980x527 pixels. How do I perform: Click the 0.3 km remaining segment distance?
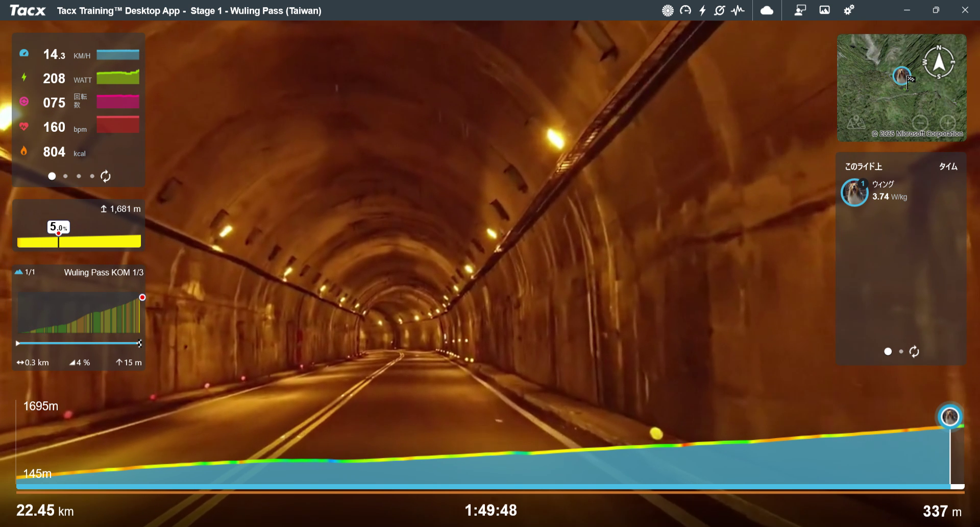point(33,363)
